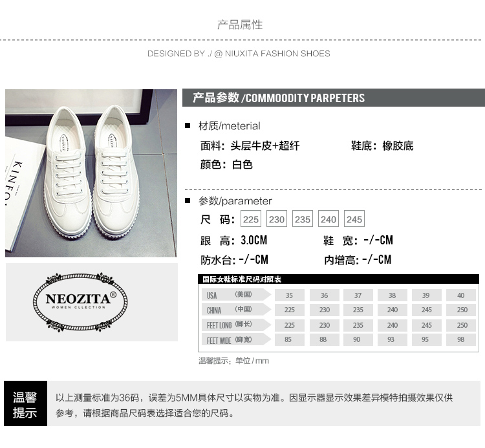Image resolution: width=485 pixels, height=448 pixels.
Task: Select size box 245
Action: point(354,219)
